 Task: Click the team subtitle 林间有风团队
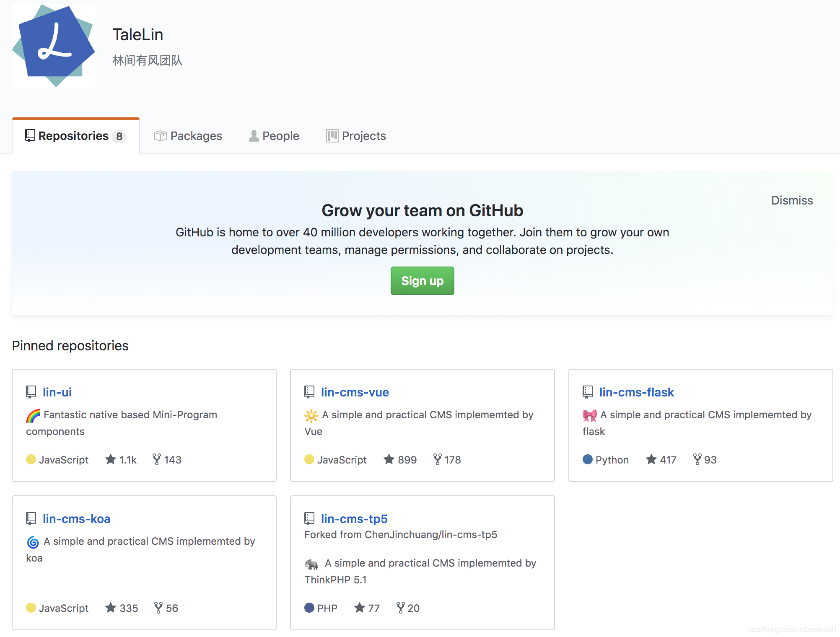pyautogui.click(x=148, y=60)
